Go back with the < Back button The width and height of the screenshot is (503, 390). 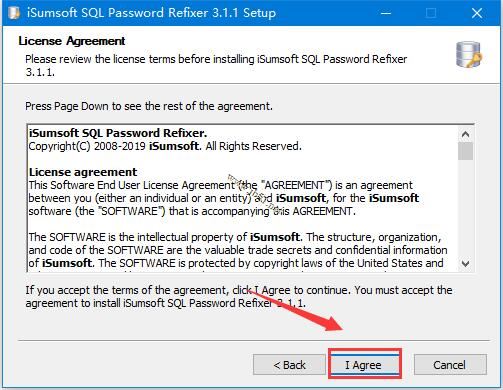click(x=289, y=365)
